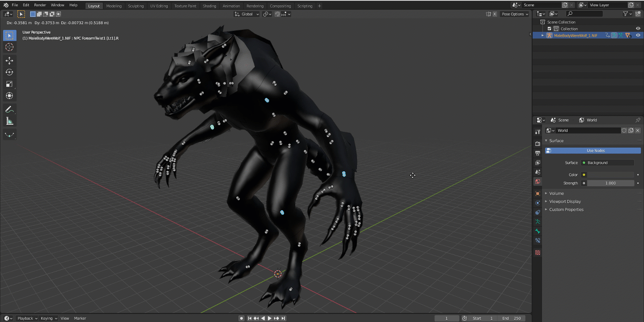Hide the Collection in viewport
Screen dimensions: 644x322
pos(638,29)
